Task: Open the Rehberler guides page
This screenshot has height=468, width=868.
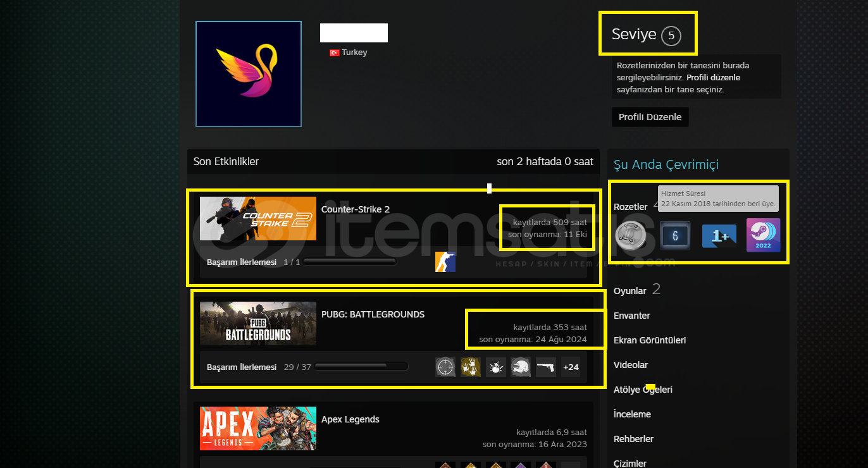Action: pos(633,439)
